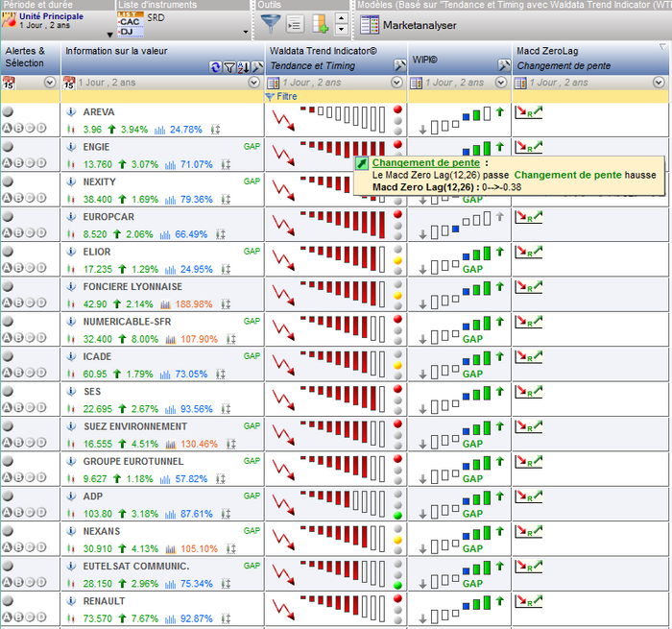The image size is (672, 629).
Task: Click the NEXANS GAP label in WIPI column
Action: pos(472,549)
